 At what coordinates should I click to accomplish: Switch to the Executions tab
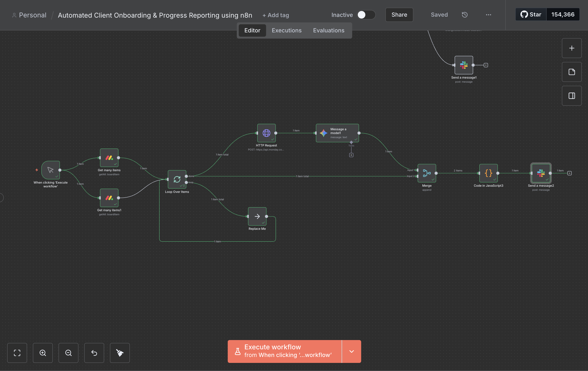click(x=286, y=30)
